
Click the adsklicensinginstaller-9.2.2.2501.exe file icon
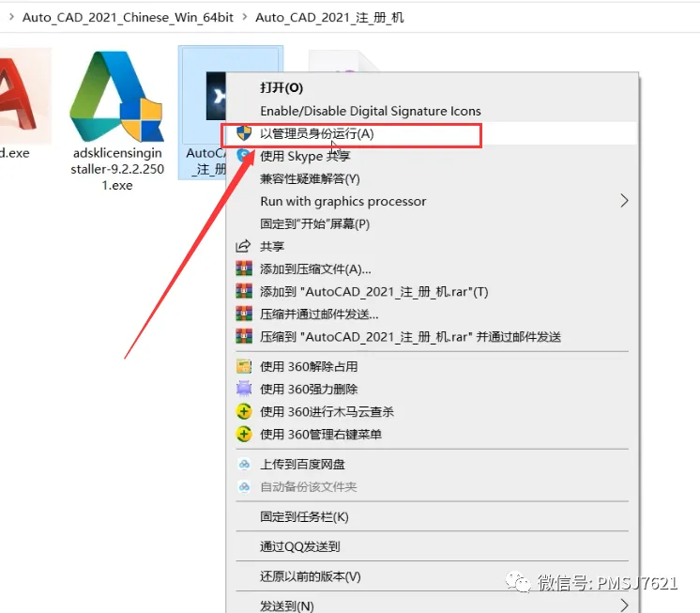point(117,96)
